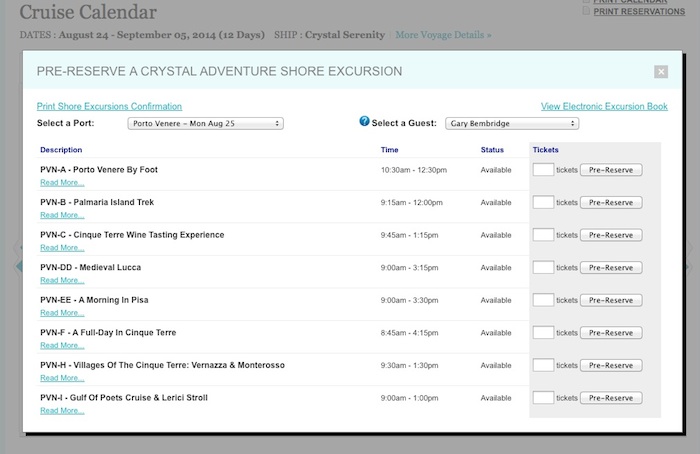Click the time 9:00am - 1:00pm

pos(409,398)
